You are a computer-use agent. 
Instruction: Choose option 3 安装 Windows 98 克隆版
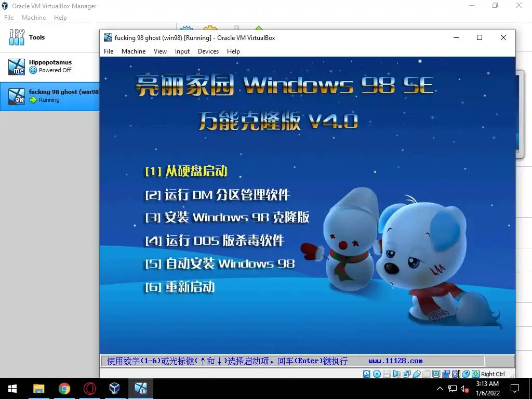coord(227,217)
